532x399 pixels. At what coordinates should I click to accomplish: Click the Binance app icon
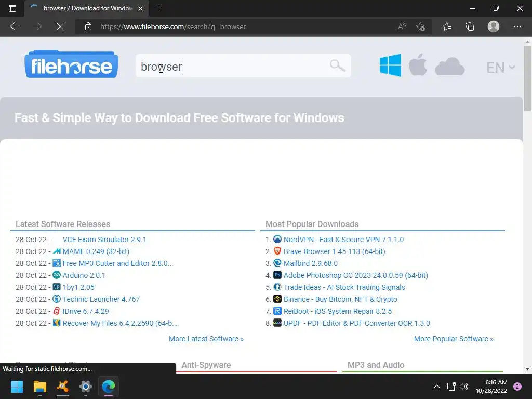(x=277, y=299)
